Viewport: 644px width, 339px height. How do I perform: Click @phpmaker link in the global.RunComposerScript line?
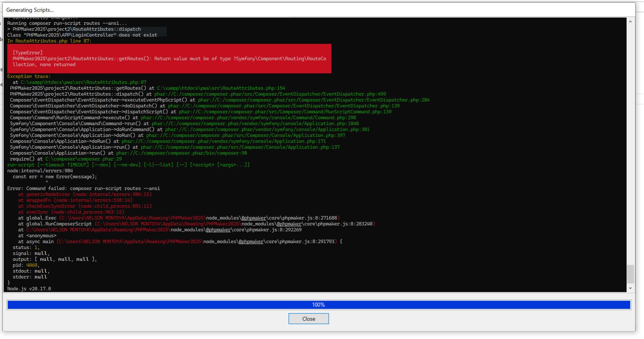coord(289,224)
